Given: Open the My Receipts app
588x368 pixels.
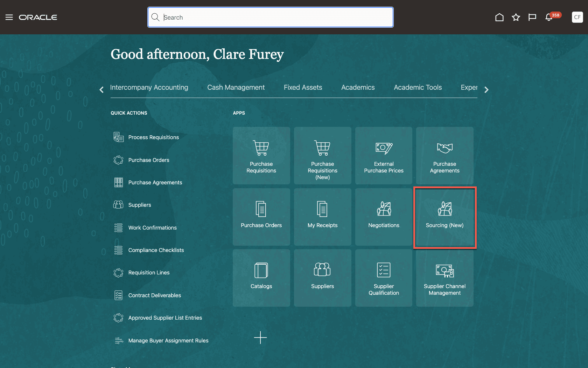Looking at the screenshot, I should [x=322, y=217].
